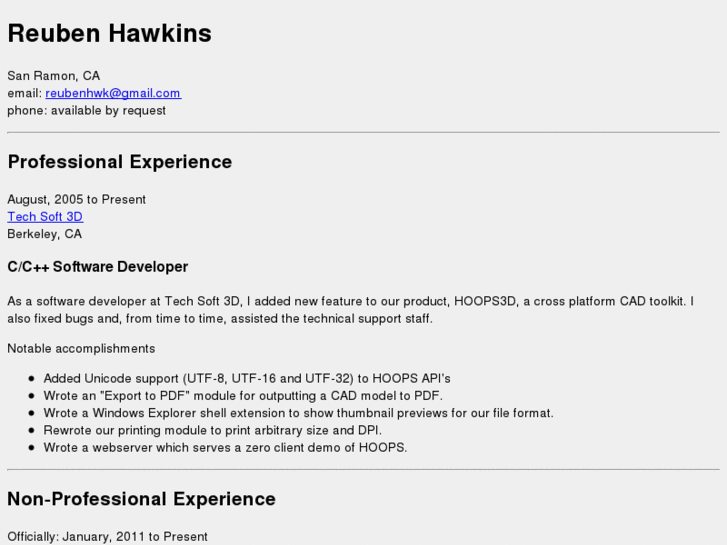Image resolution: width=727 pixels, height=545 pixels.
Task: Click the C/C++ Software Developer heading
Action: (98, 267)
